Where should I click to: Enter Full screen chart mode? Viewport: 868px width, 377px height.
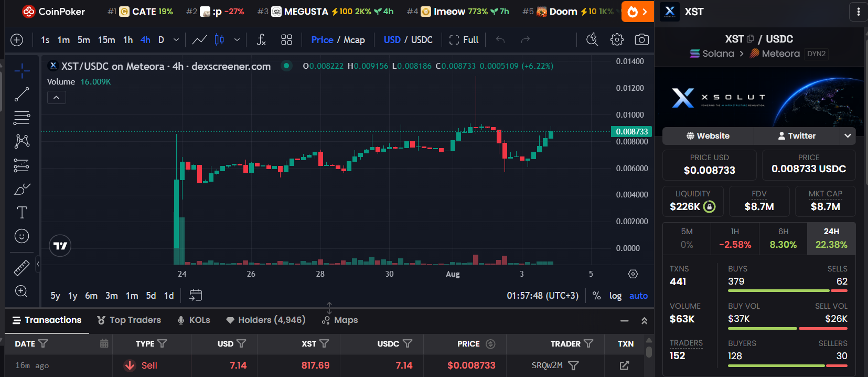[x=464, y=40]
